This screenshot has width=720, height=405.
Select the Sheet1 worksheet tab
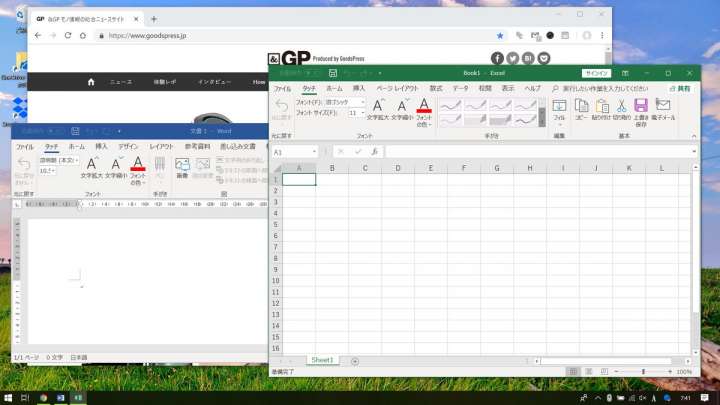coord(322,360)
